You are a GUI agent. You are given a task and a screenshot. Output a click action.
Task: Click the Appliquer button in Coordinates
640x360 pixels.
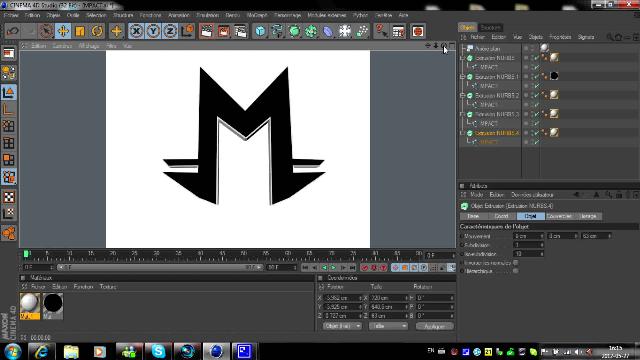point(434,327)
